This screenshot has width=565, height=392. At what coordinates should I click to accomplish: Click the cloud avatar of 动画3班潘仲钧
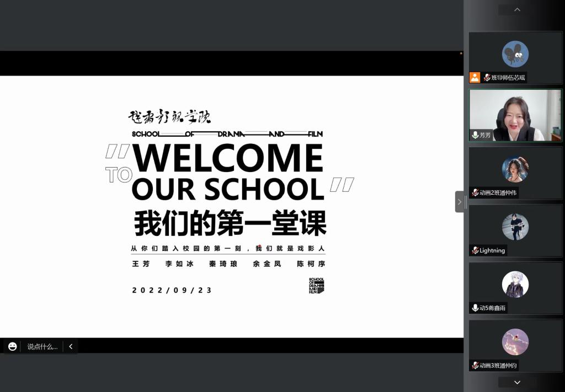[515, 342]
